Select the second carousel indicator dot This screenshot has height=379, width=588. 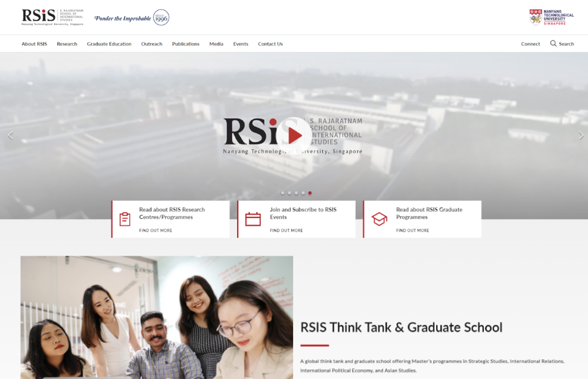tap(290, 193)
